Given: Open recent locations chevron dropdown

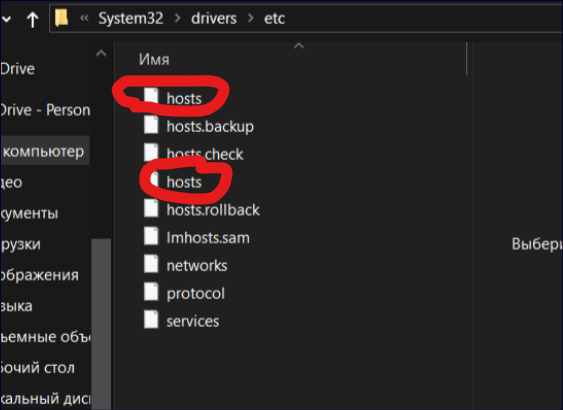Looking at the screenshot, I should click(x=6, y=19).
